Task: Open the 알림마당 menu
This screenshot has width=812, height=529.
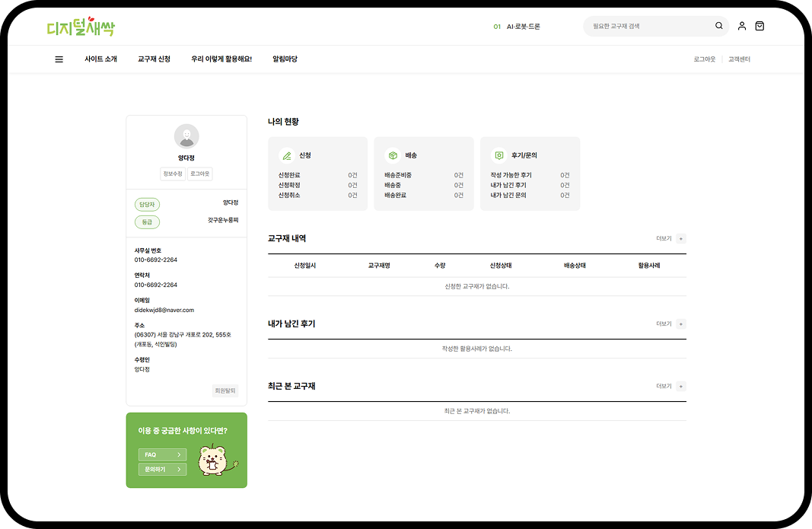Action: [x=285, y=59]
